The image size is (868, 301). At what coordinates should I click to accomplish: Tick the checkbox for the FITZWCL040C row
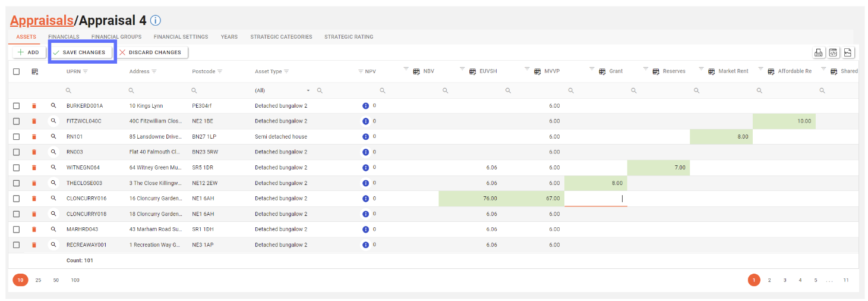17,121
